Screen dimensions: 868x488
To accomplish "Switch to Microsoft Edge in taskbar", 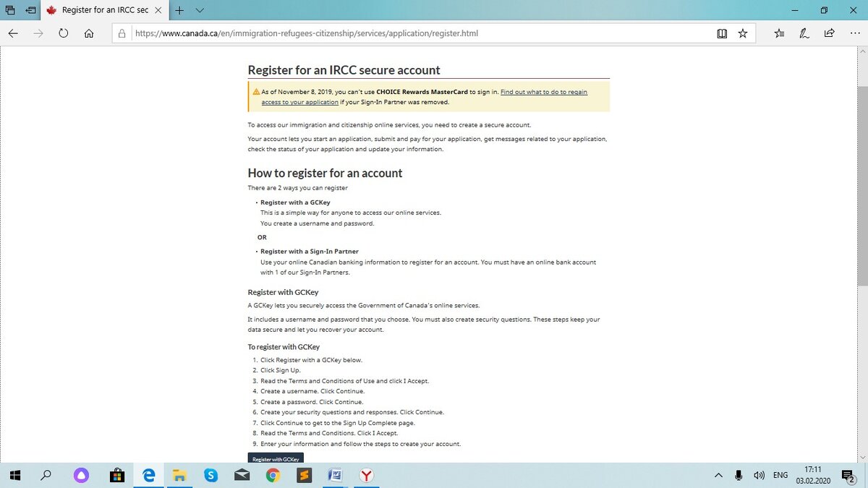I will (149, 475).
